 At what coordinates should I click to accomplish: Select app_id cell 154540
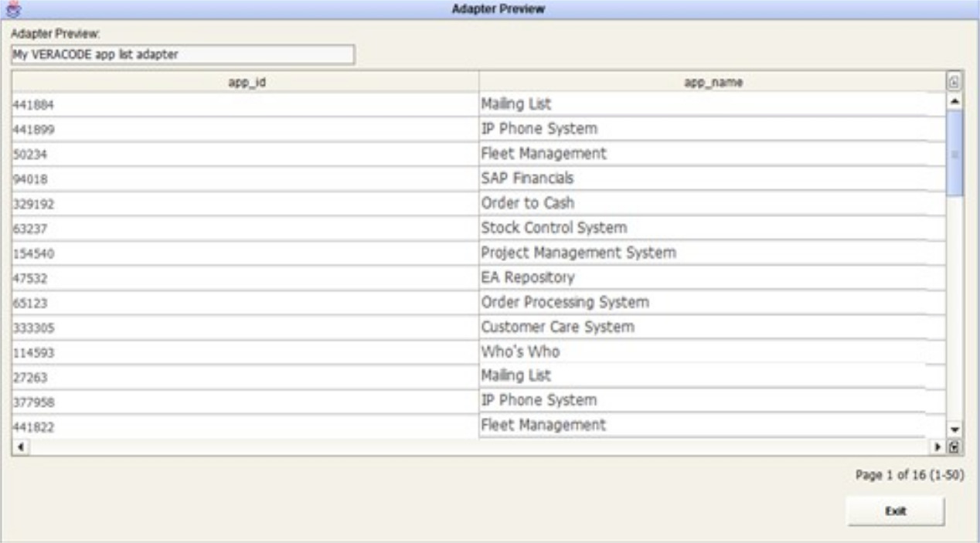tap(245, 253)
